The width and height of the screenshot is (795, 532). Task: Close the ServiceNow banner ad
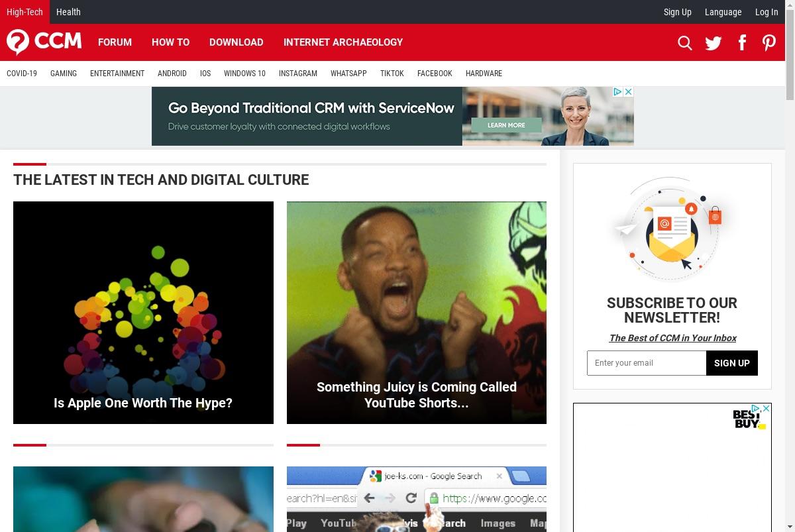click(629, 92)
